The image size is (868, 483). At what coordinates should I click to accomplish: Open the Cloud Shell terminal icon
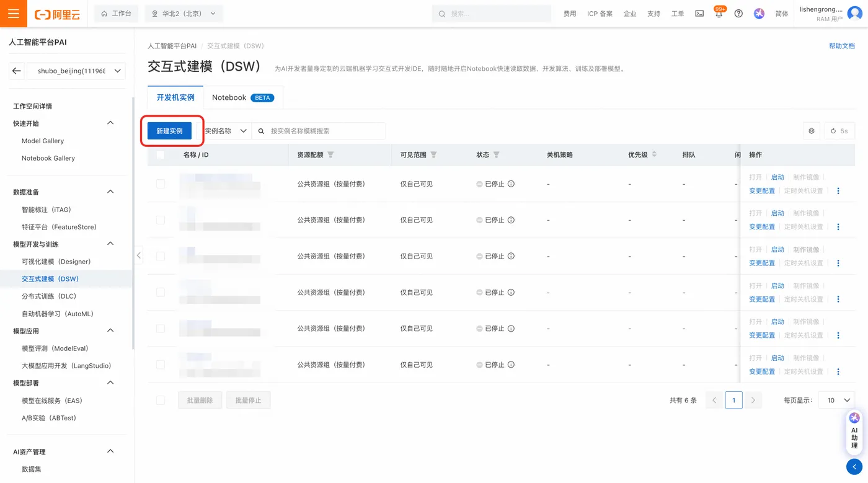click(699, 14)
